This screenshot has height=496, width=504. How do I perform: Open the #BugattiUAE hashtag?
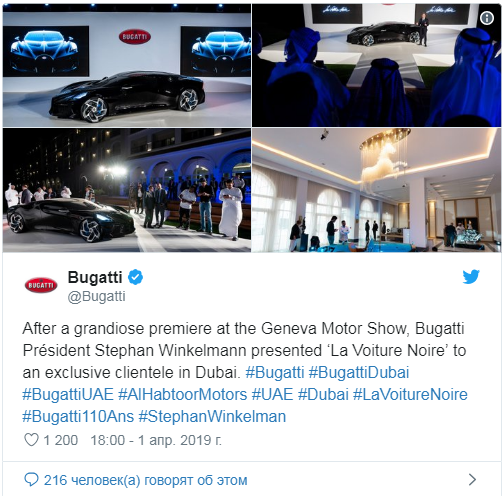[68, 395]
